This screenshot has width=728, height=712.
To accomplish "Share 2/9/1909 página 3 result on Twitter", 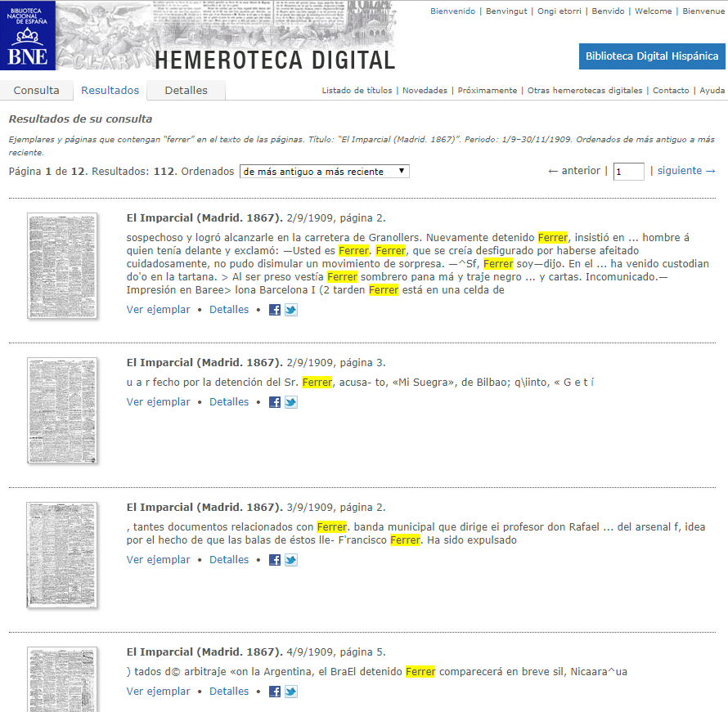I will [291, 402].
